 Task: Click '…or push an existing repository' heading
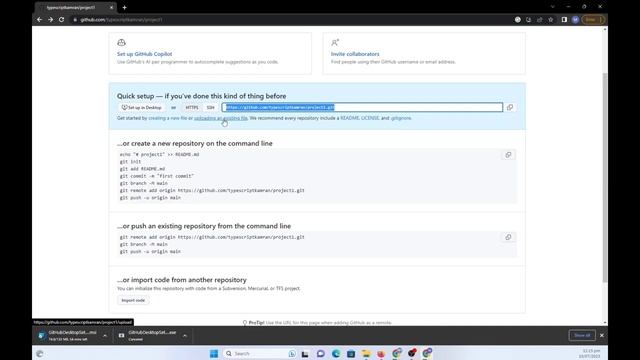pyautogui.click(x=204, y=226)
